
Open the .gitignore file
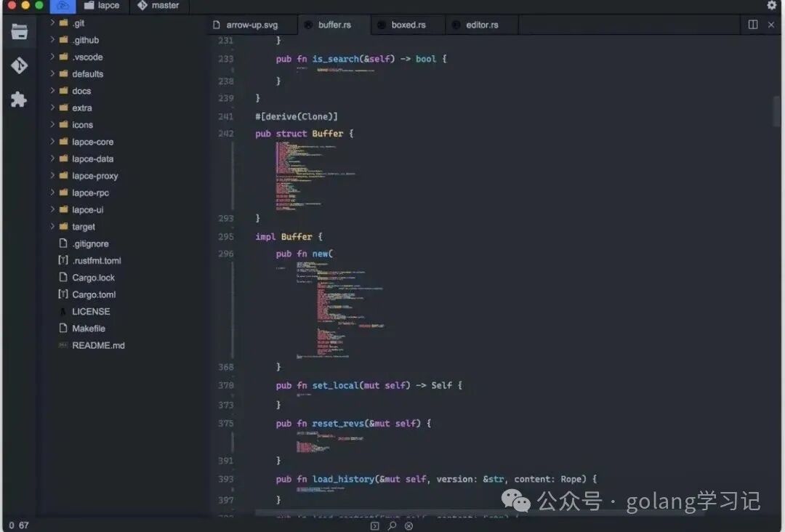click(90, 243)
